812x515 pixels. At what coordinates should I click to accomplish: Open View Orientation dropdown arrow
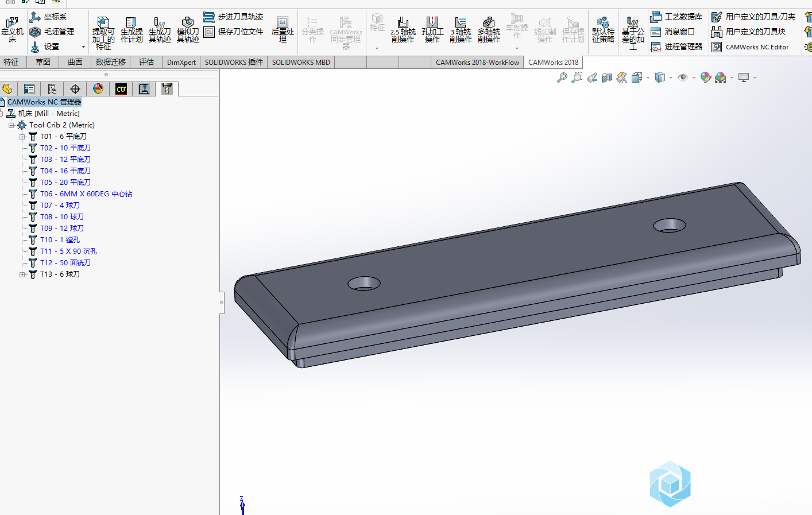pos(648,78)
